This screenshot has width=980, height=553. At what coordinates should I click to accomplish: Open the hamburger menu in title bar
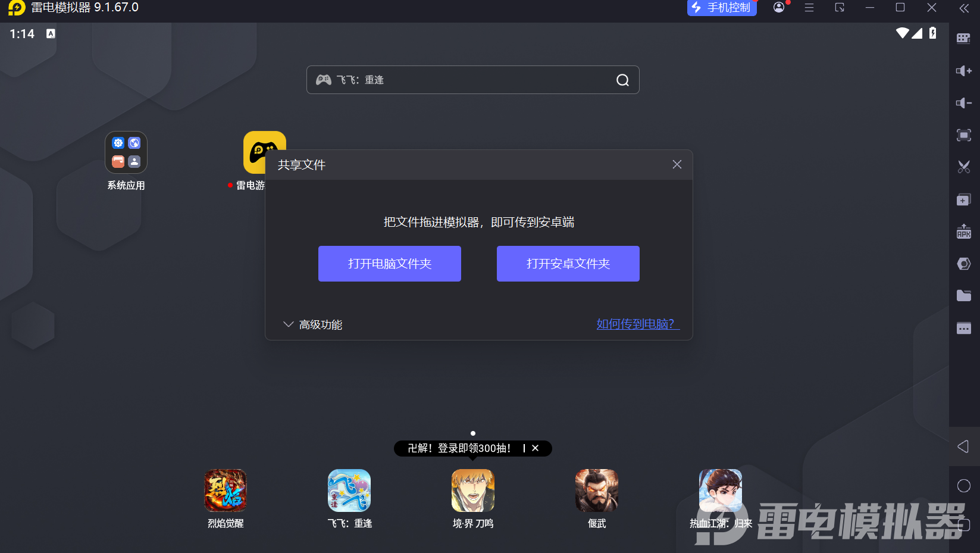pyautogui.click(x=809, y=8)
